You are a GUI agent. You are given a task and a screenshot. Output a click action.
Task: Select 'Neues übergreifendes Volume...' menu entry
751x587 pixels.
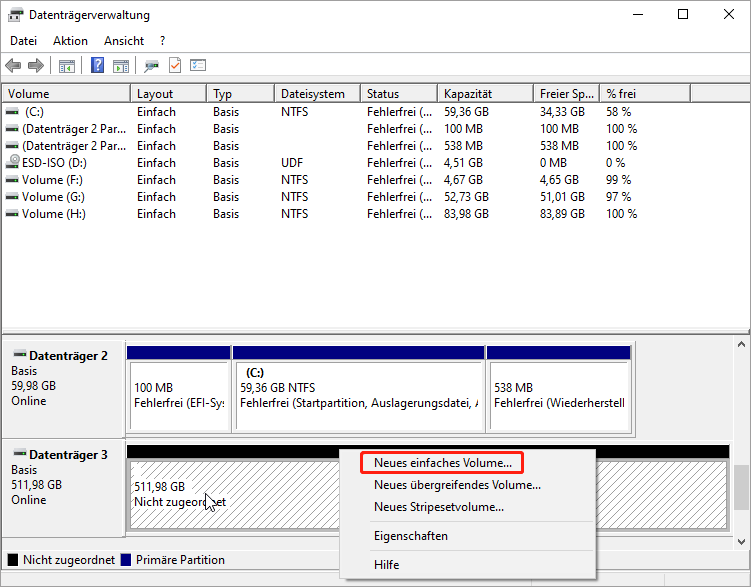[456, 485]
